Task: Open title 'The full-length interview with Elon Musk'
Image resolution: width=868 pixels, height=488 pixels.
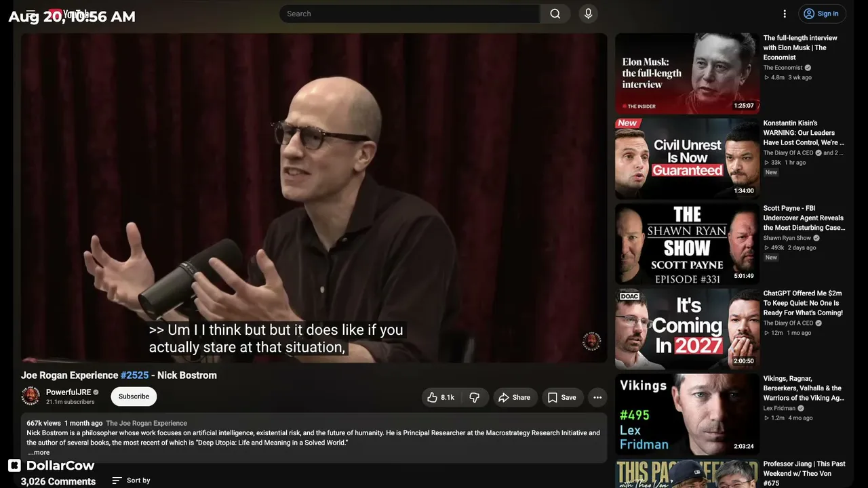Action: click(x=800, y=47)
